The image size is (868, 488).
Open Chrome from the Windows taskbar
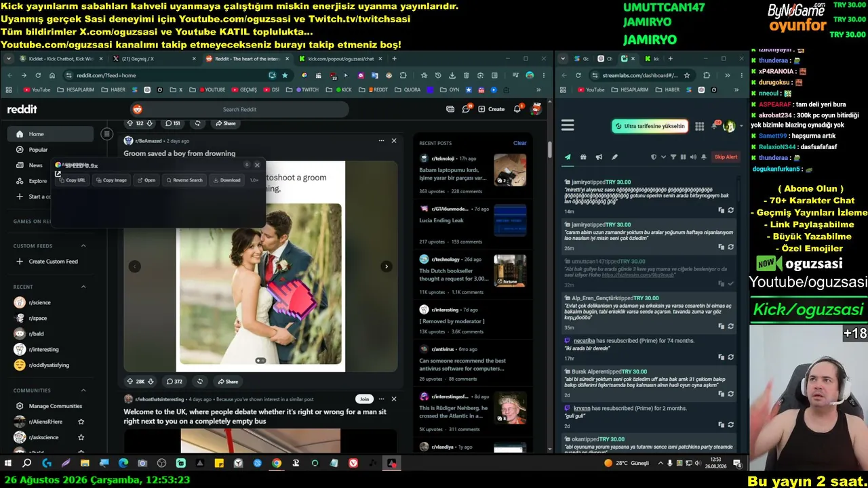point(277,464)
